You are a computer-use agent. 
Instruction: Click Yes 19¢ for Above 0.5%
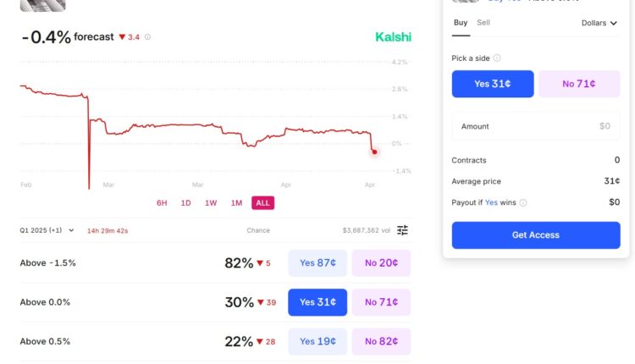[317, 341]
